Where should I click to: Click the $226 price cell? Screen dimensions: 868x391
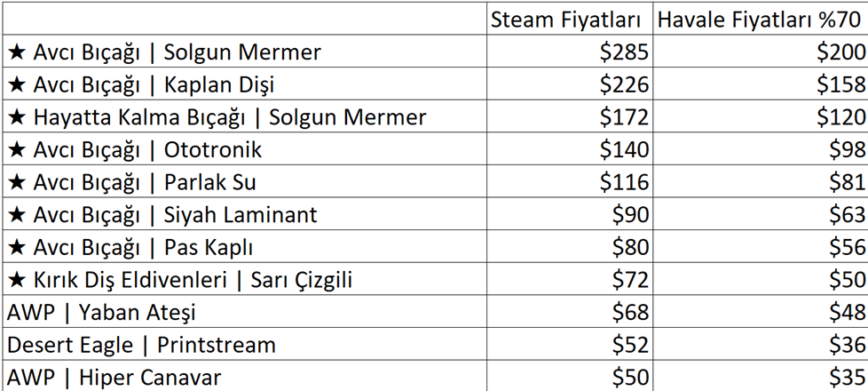[570, 84]
